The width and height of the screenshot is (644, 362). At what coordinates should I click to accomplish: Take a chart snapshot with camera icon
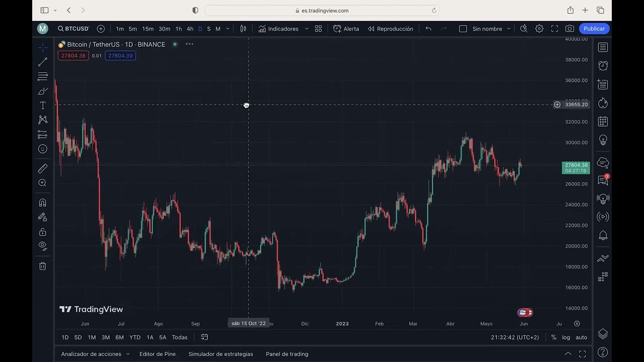point(570,29)
